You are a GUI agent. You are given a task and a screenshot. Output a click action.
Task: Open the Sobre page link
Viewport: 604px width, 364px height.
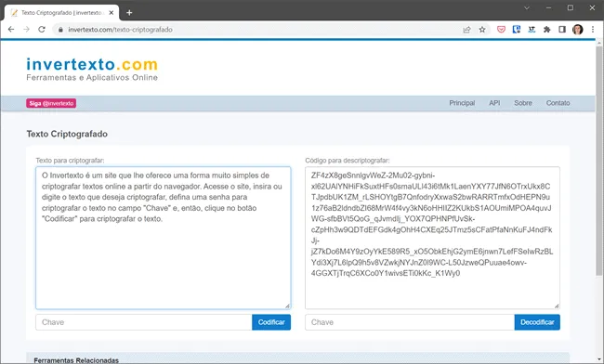tap(523, 103)
